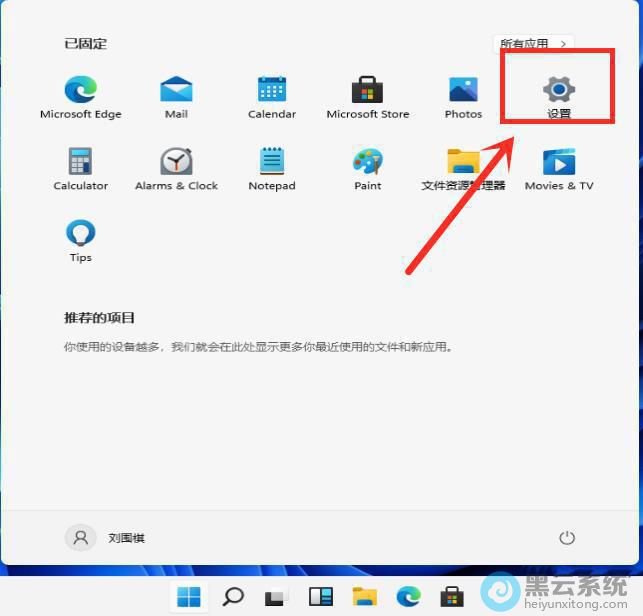Click the 刘围棋 user account button
Image resolution: width=643 pixels, height=616 pixels.
click(106, 538)
